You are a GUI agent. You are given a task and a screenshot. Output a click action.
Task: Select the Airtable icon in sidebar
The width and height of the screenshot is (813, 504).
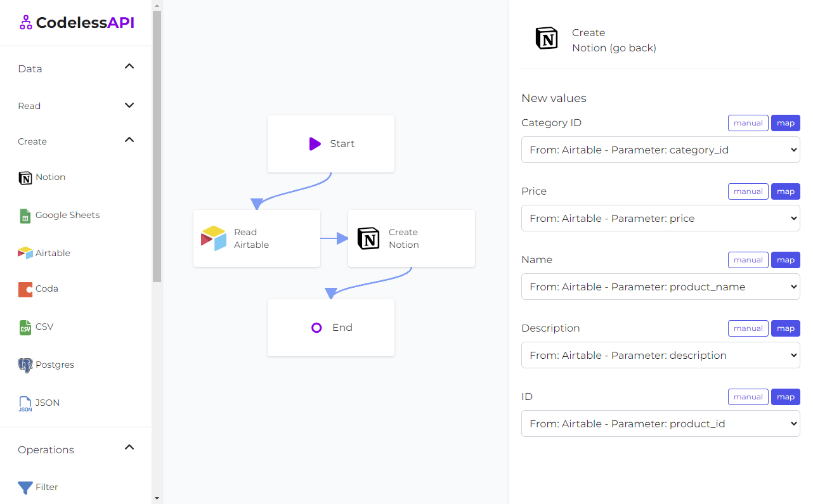25,253
